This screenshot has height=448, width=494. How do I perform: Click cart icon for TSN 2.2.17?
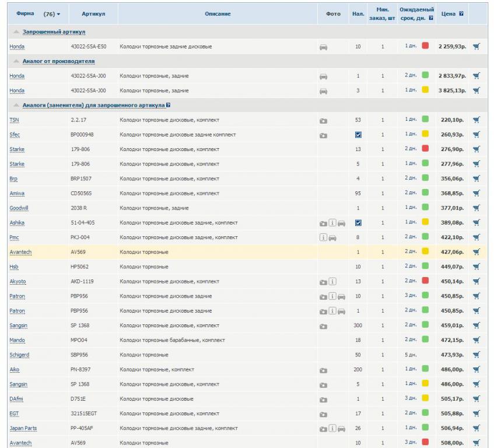[x=477, y=120]
